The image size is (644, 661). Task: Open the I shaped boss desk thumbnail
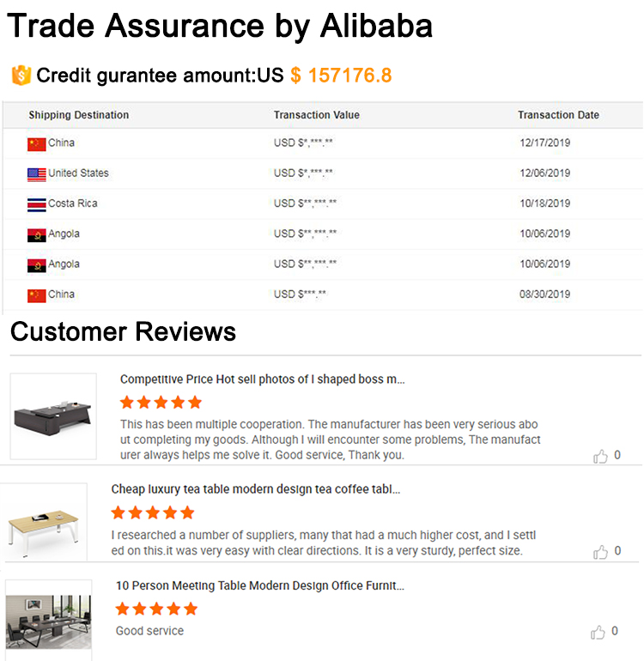pyautogui.click(x=53, y=415)
